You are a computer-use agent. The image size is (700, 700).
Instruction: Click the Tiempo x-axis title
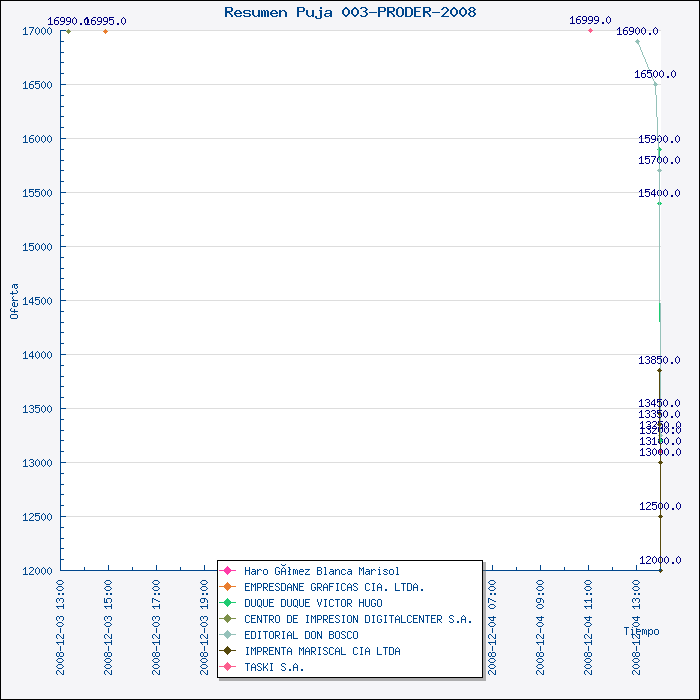coord(641,631)
